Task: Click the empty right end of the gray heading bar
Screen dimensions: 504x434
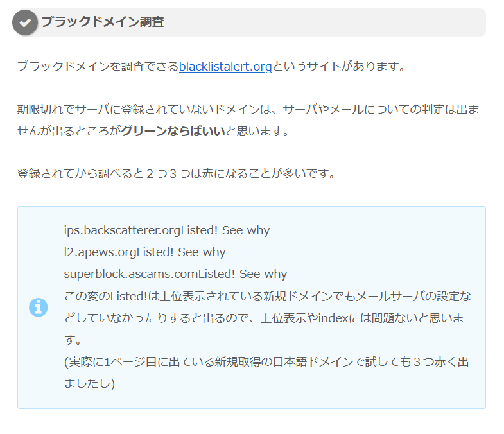Action: tap(385, 22)
